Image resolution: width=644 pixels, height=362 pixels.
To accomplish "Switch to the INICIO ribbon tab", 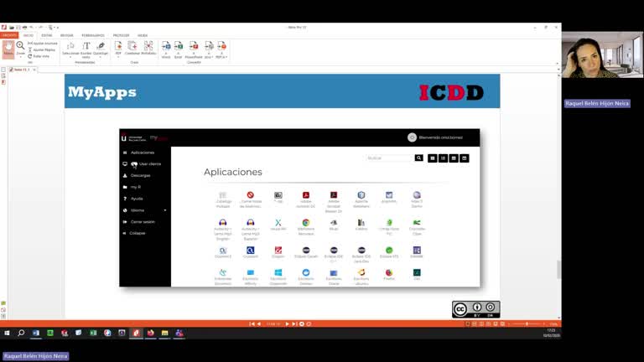I will click(29, 35).
